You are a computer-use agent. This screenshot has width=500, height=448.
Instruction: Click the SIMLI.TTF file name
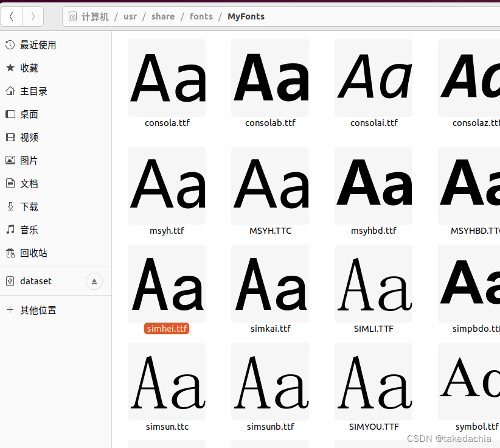point(373,328)
